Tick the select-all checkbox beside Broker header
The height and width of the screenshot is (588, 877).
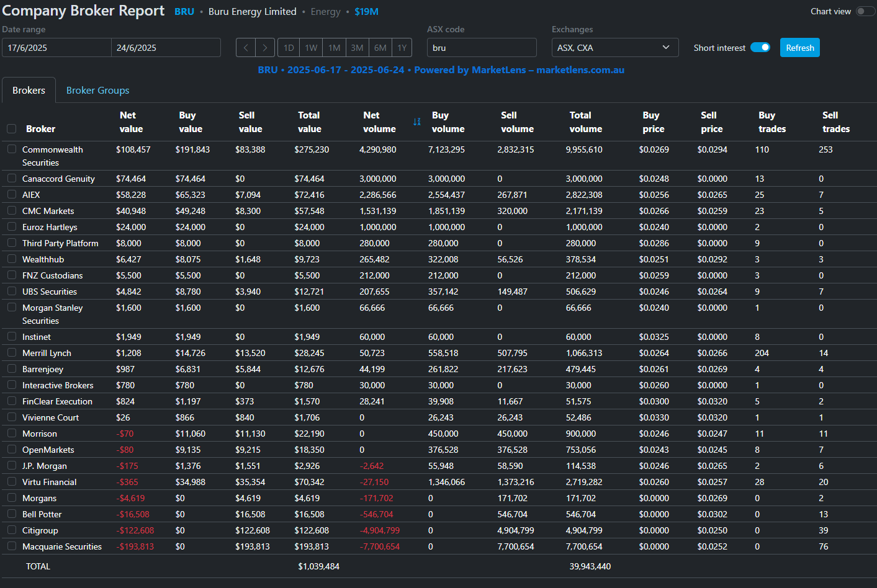point(11,129)
